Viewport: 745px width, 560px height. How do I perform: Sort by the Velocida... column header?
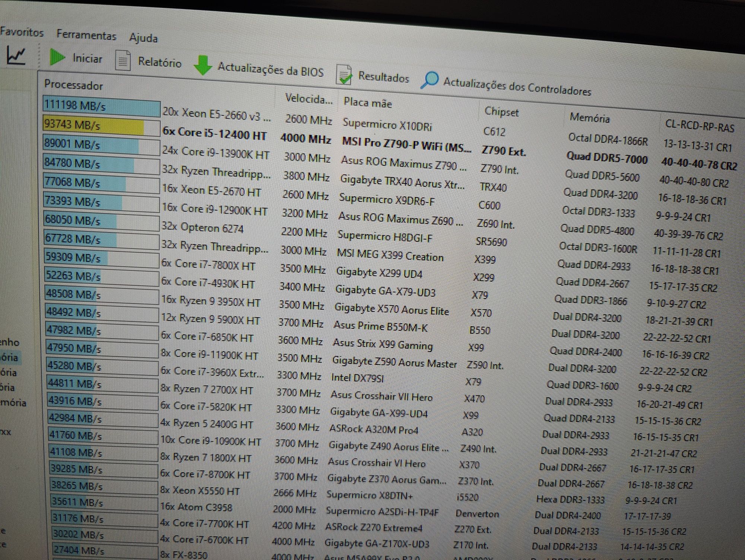pyautogui.click(x=308, y=99)
